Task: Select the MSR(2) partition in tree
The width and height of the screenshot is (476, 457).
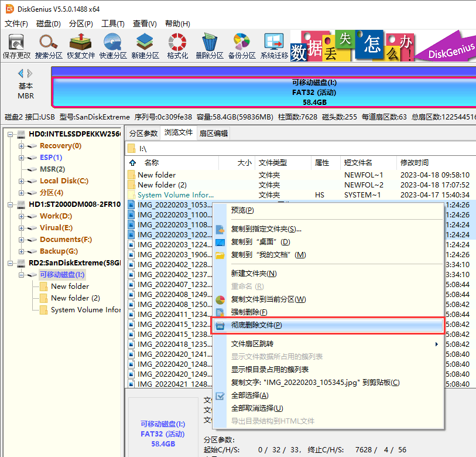Action: click(52, 169)
